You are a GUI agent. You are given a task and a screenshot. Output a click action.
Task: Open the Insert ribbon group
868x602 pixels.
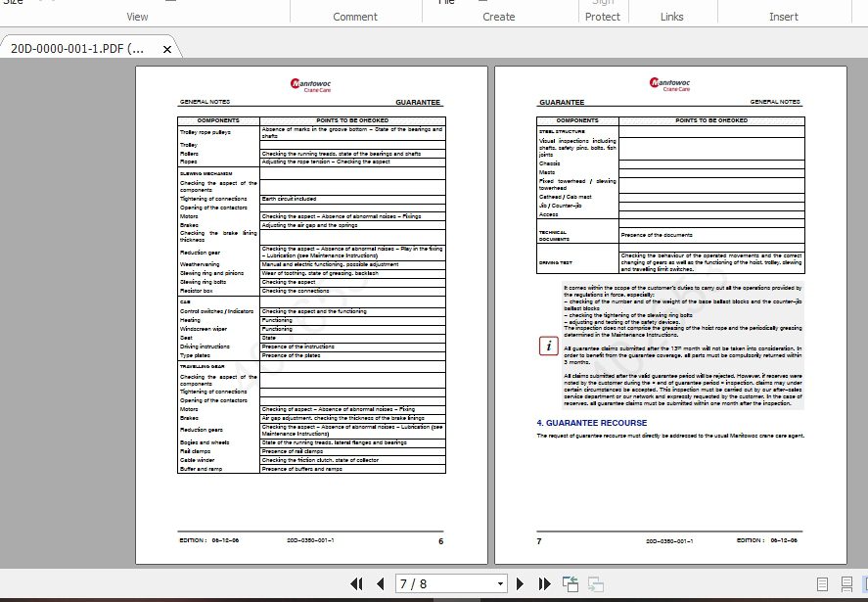(783, 17)
